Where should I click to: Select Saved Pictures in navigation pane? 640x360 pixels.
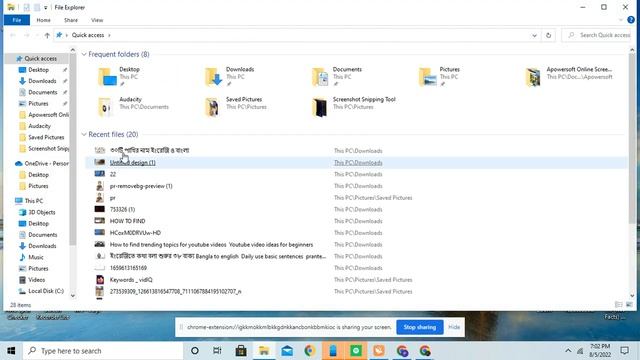pyautogui.click(x=46, y=138)
